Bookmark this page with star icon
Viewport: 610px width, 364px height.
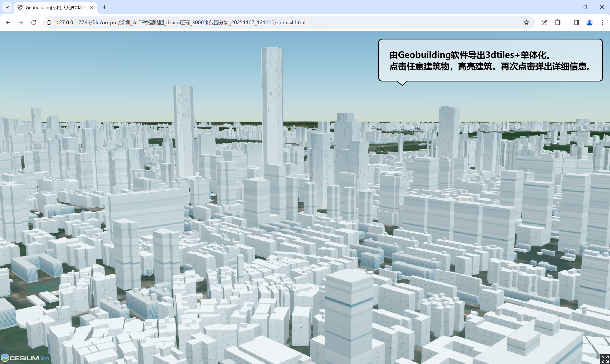[x=526, y=23]
